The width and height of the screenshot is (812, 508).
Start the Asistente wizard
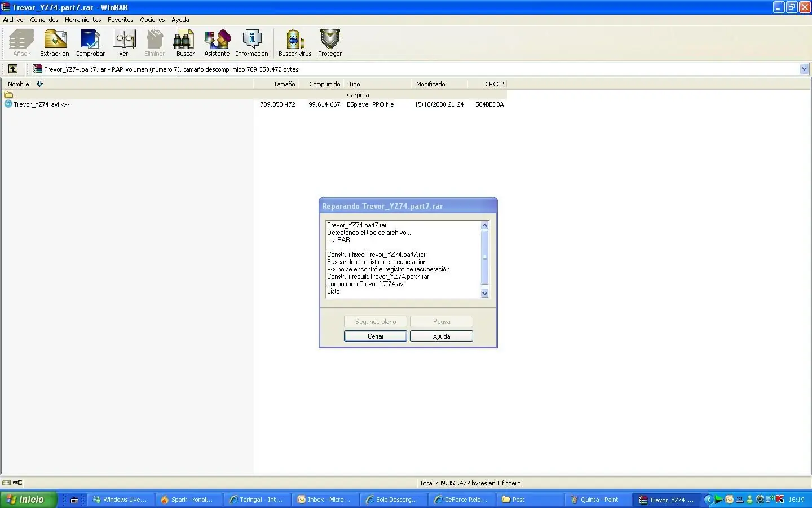(x=217, y=43)
